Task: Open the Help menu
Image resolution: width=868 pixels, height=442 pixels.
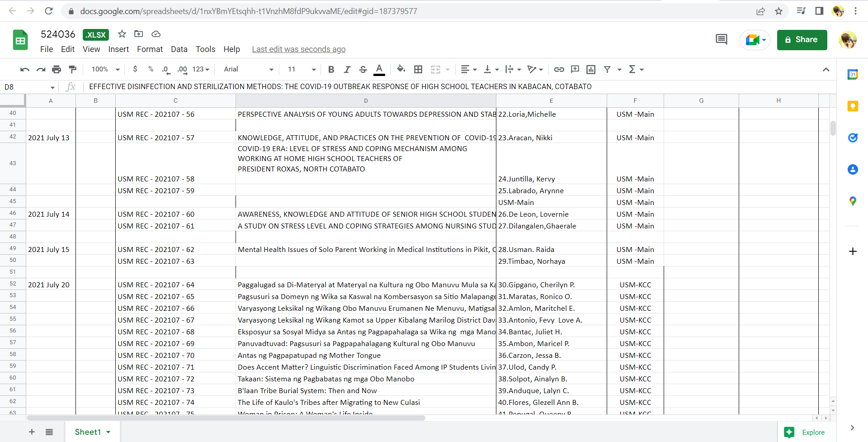Action: [x=231, y=49]
